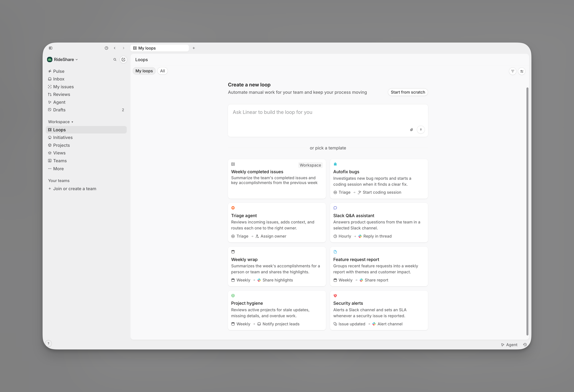Pick the Slack Q&A assistant template
This screenshot has width=574, height=392.
(x=379, y=223)
